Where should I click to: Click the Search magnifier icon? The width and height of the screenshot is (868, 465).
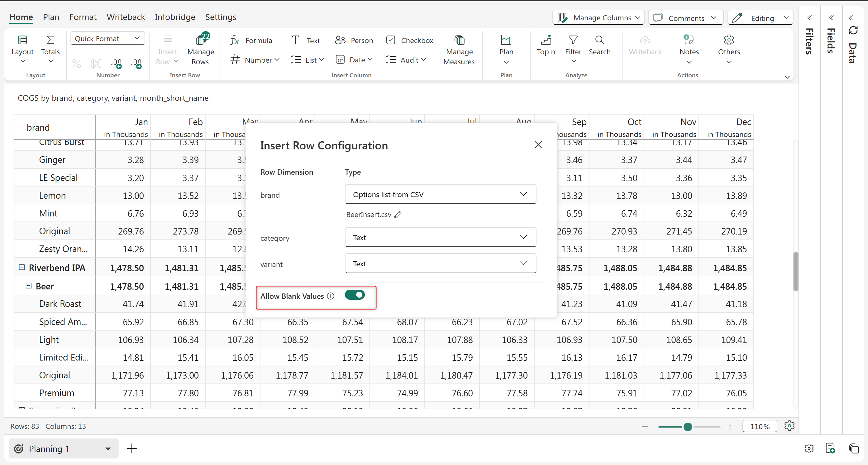coord(599,41)
